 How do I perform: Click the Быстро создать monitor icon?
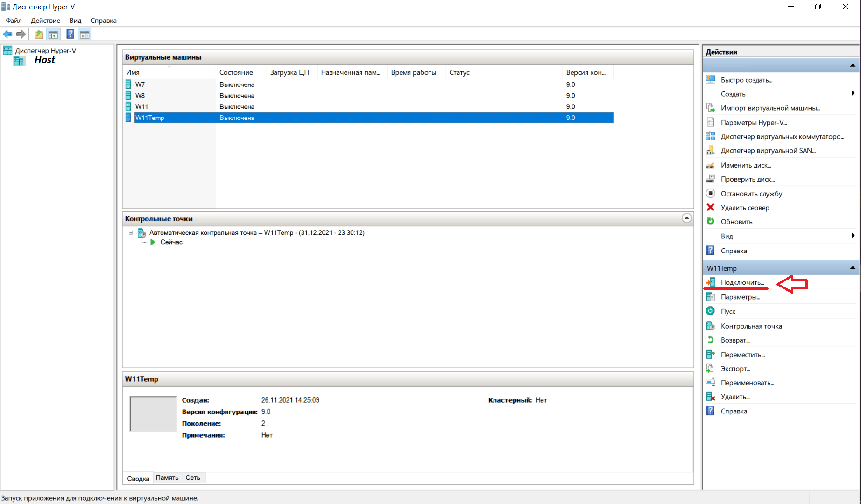point(711,80)
